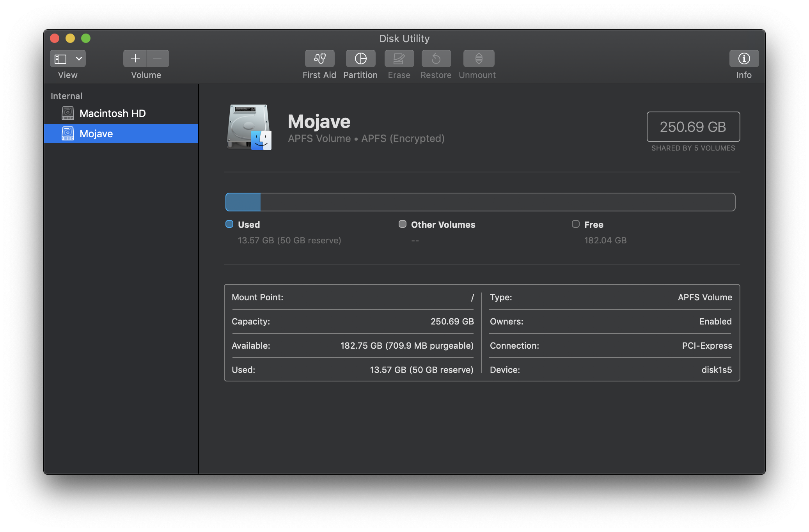The width and height of the screenshot is (809, 532).
Task: Click the blue Used legend swatch
Action: tap(229, 224)
